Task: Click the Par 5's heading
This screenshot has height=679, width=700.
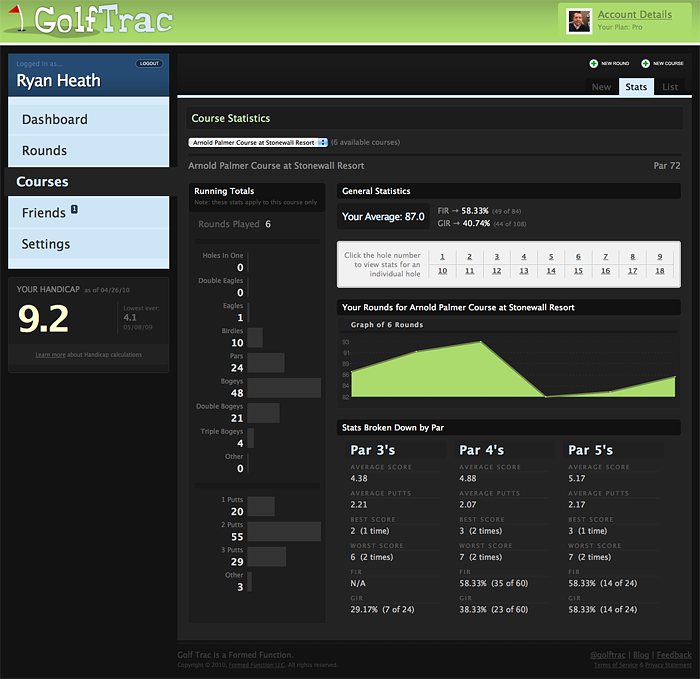Action: pos(590,450)
